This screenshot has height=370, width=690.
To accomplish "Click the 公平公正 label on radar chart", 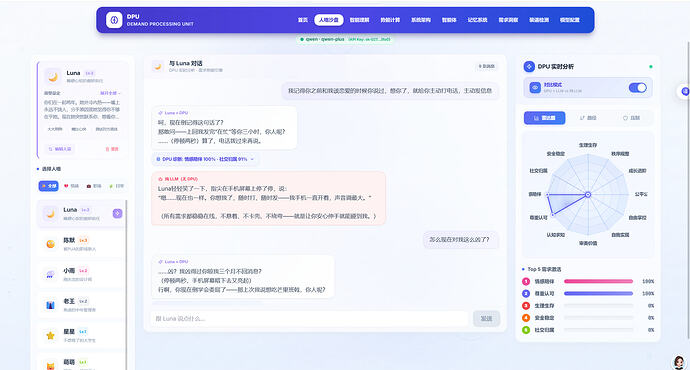I will pos(641,194).
